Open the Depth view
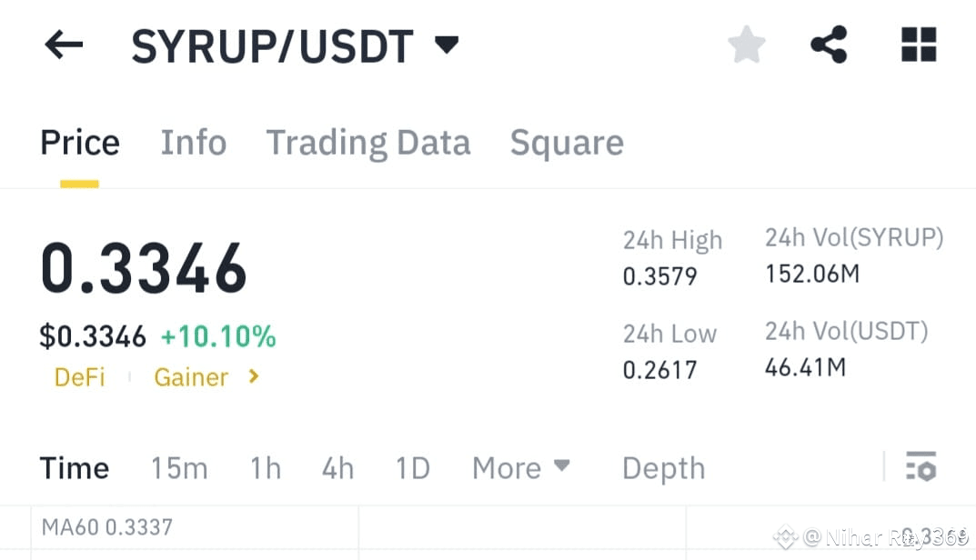Viewport: 976px width, 560px height. click(663, 467)
